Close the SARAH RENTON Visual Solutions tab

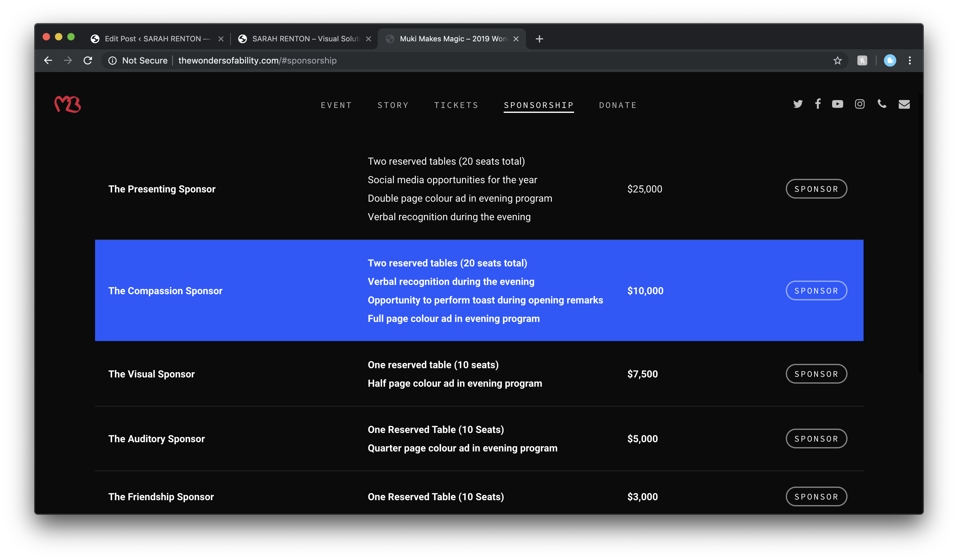tap(369, 39)
